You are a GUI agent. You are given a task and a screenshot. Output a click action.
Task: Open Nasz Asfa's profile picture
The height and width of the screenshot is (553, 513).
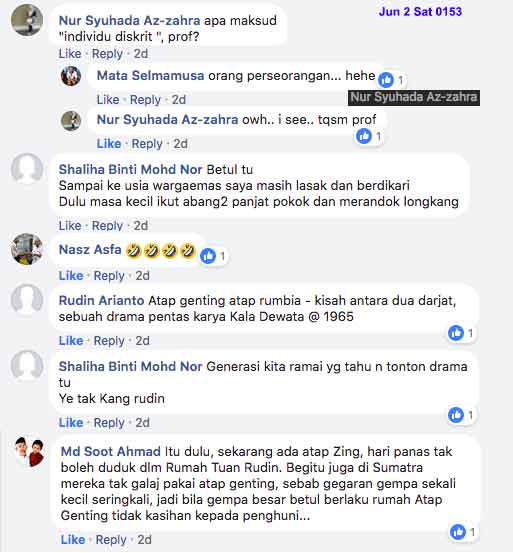27,249
